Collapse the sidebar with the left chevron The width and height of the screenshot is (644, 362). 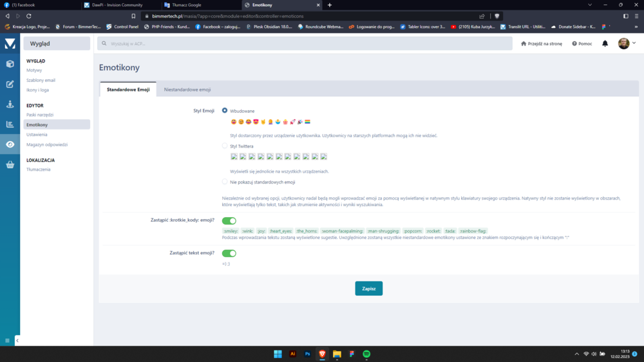point(17,340)
